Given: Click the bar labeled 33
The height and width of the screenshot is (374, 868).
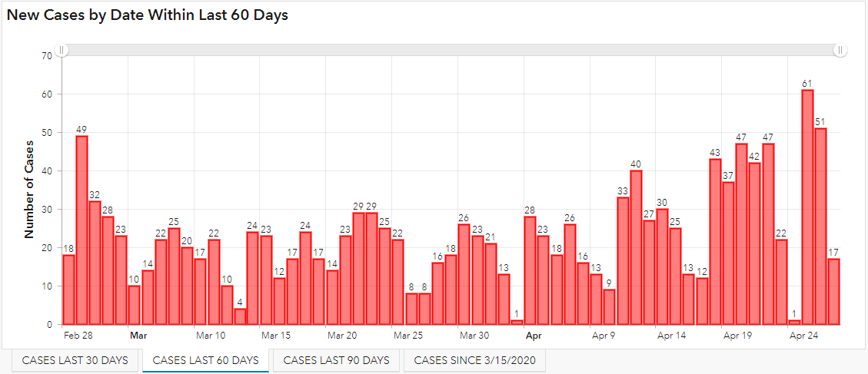Looking at the screenshot, I should click(623, 261).
